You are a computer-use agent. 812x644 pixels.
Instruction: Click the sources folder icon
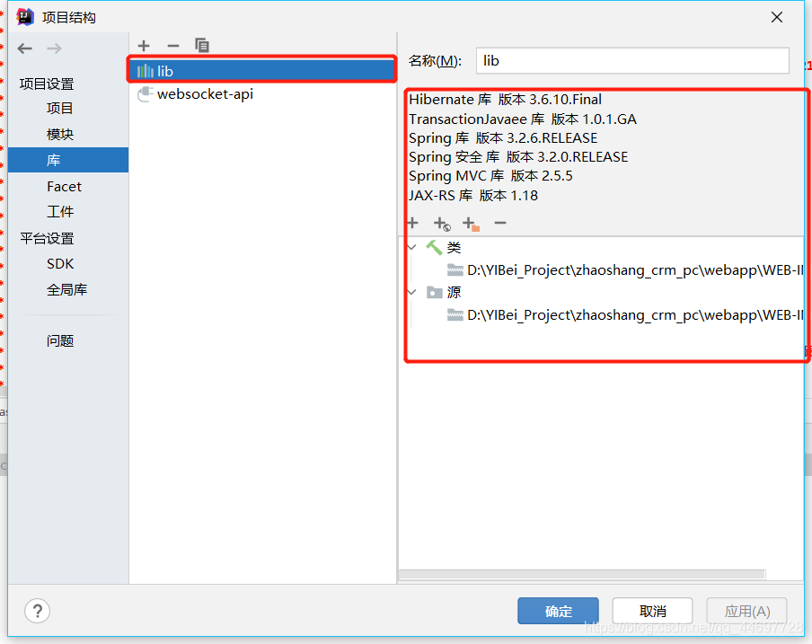pyautogui.click(x=435, y=293)
